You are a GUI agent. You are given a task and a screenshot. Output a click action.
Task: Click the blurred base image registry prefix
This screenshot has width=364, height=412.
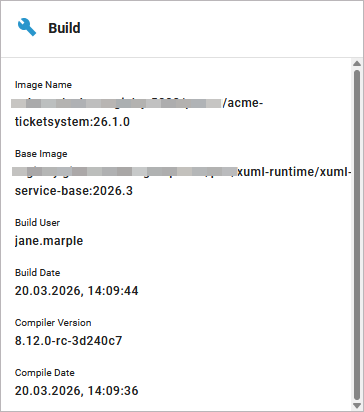click(x=124, y=172)
